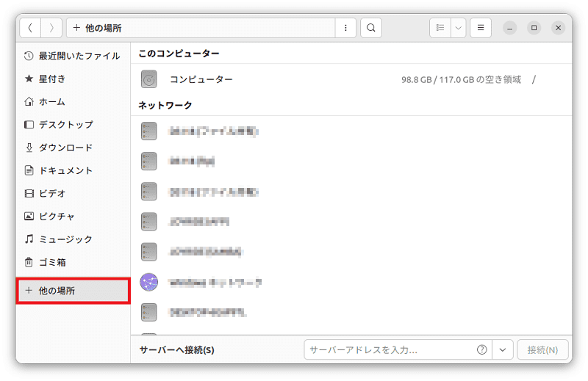The image size is (588, 381).
Task: Open the purple Windows network icon
Action: 149,282
